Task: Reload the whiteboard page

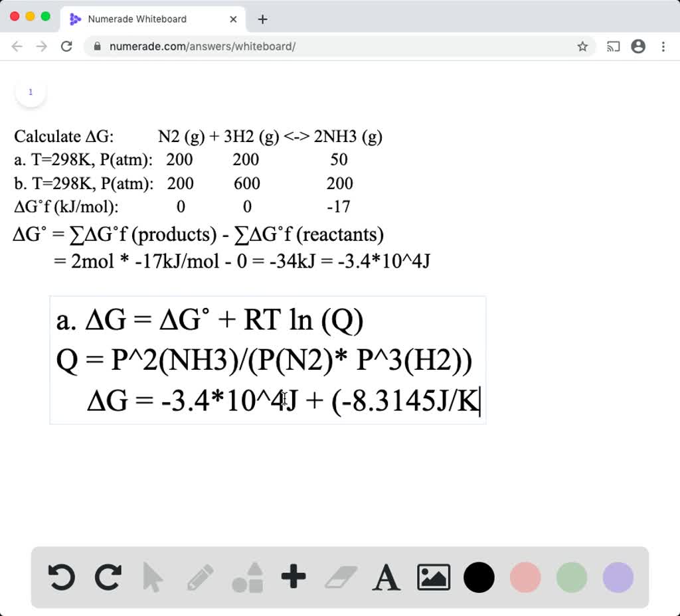Action: click(x=65, y=46)
